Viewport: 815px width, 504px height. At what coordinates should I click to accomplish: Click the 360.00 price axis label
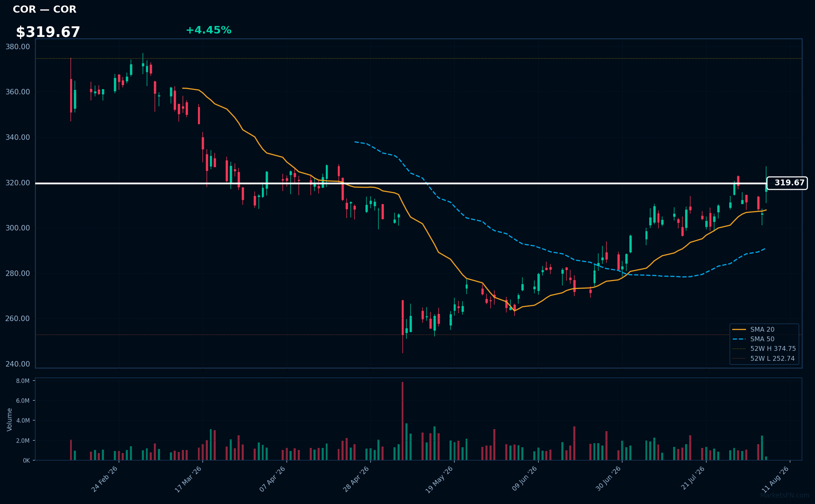click(x=17, y=92)
